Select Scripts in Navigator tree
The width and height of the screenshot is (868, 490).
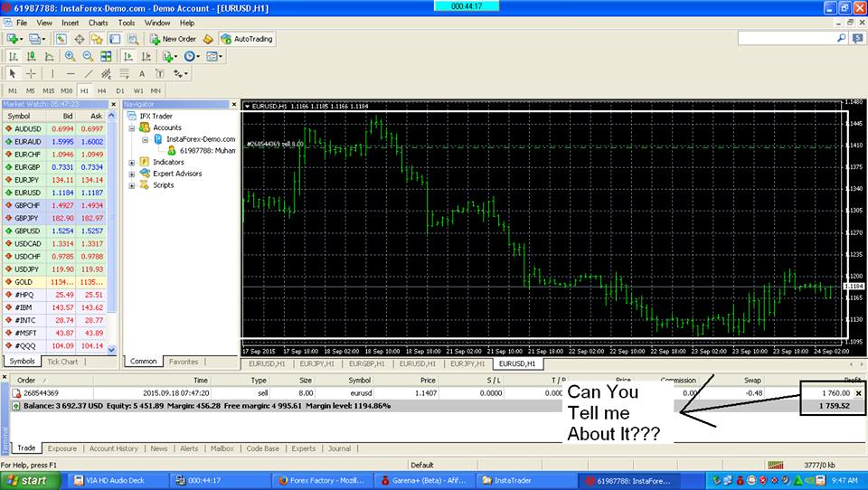click(x=164, y=185)
